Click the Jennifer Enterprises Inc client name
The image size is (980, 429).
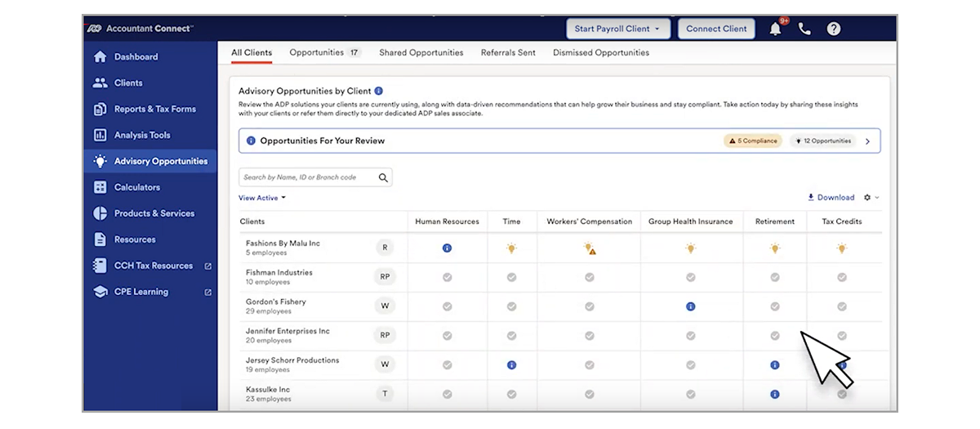pyautogui.click(x=287, y=332)
